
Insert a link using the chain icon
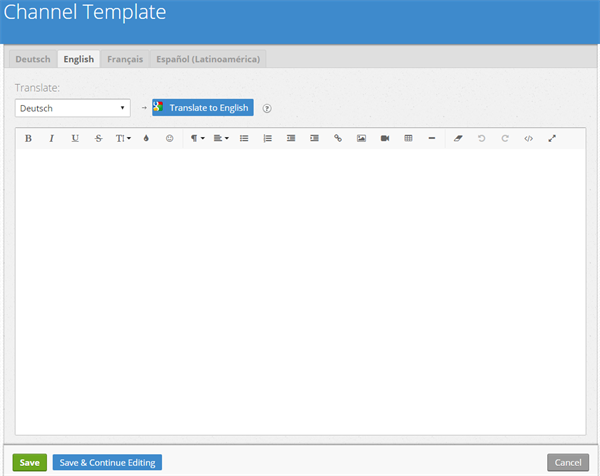pyautogui.click(x=338, y=138)
